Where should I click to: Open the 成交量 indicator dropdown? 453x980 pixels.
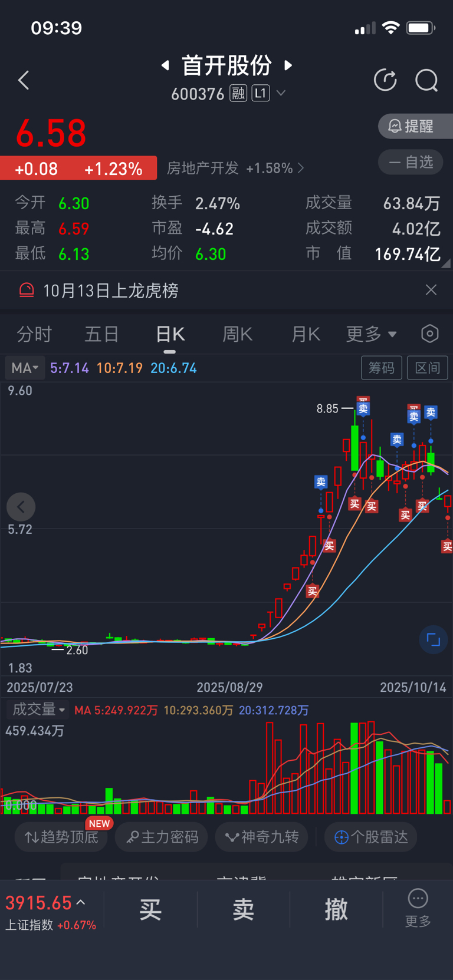click(x=38, y=710)
